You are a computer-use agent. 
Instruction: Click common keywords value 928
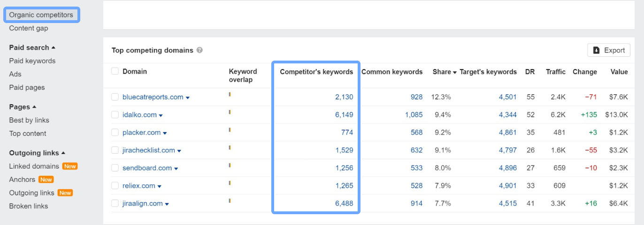tap(417, 97)
